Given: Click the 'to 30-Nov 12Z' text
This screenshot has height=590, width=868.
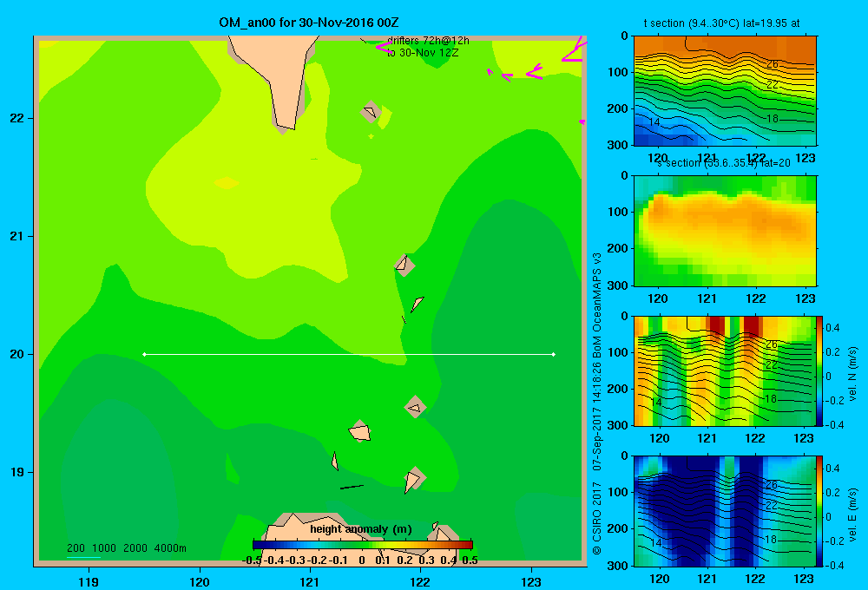Looking at the screenshot, I should pos(423,53).
